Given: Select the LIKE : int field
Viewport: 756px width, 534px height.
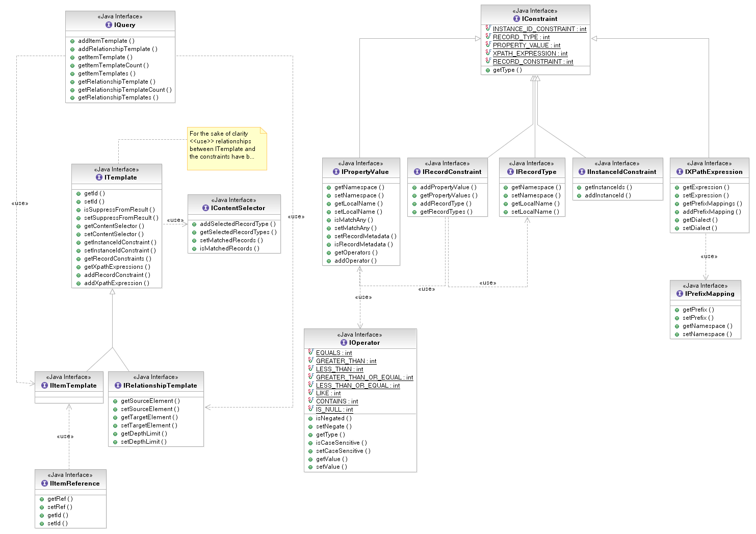Looking at the screenshot, I should click(x=328, y=393).
